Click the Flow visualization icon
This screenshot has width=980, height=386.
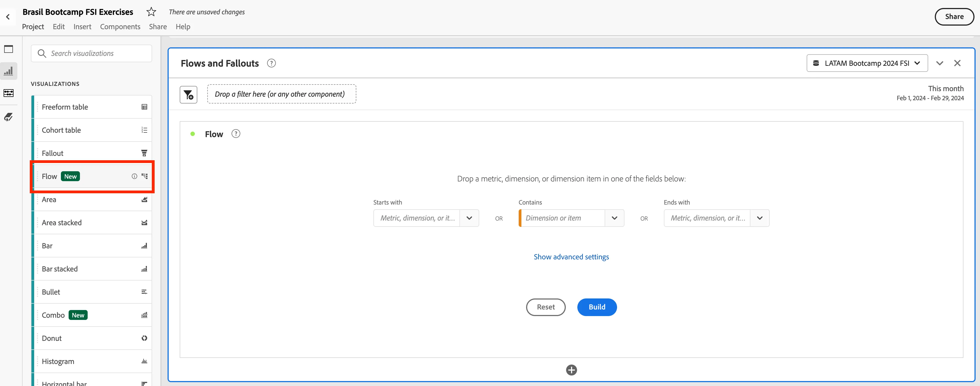[145, 176]
